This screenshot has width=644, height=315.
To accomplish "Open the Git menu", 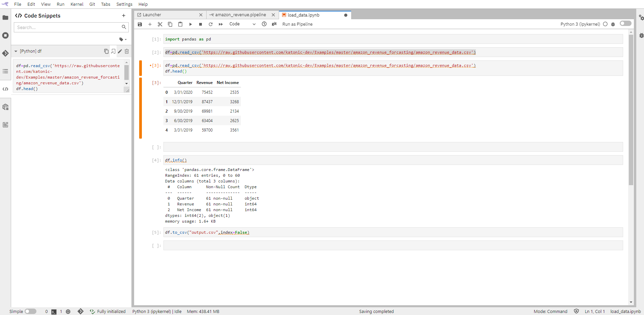I will point(92,4).
